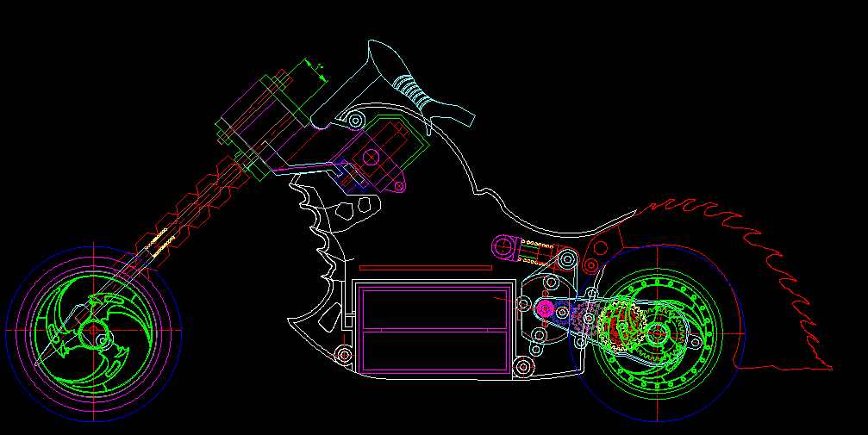
Task: Select the white curved fuel tank line
Action: click(487, 171)
